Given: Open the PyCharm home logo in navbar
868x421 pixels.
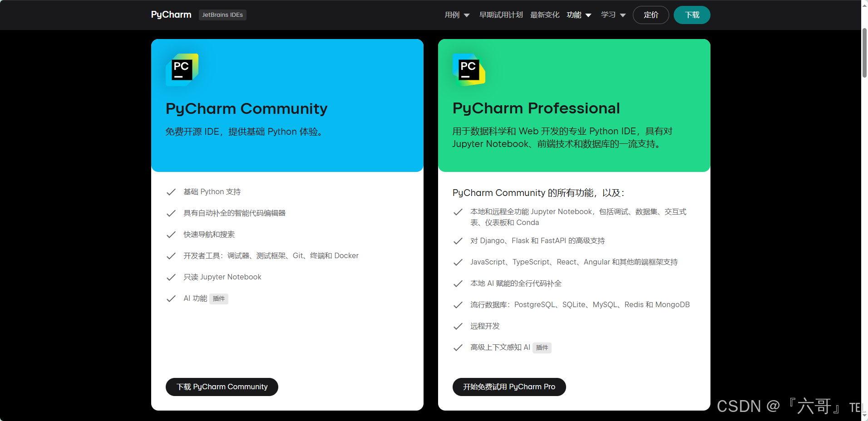Looking at the screenshot, I should point(171,15).
